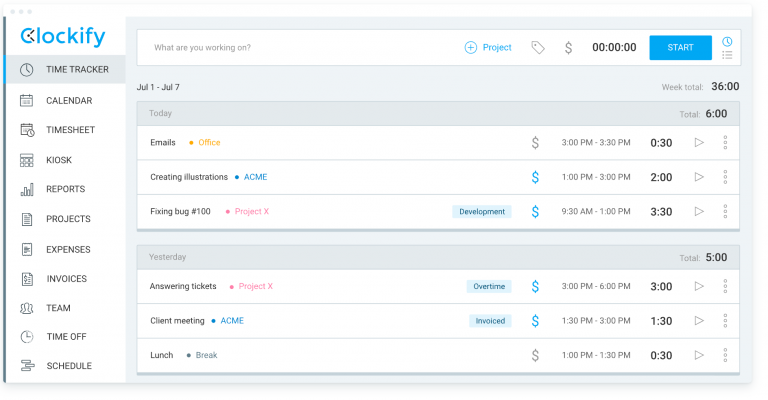Select the Development tag on Fixing bug entry
Viewport: 768px width, 400px height.
click(481, 212)
